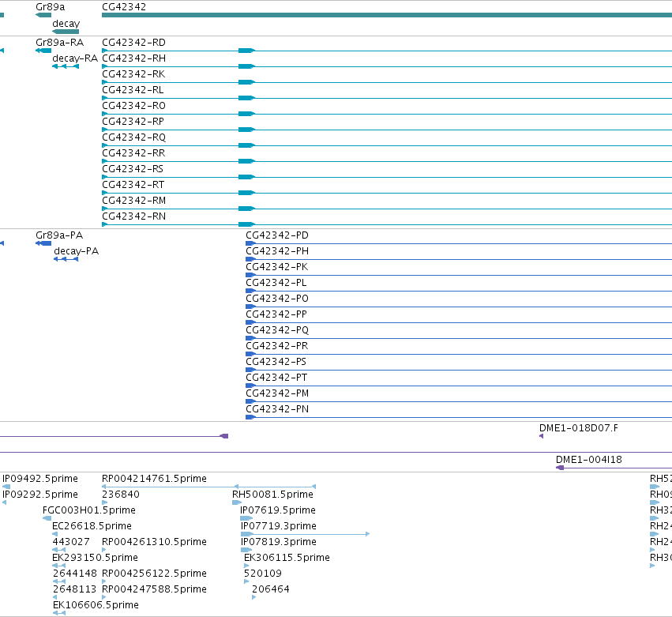Select transcript CG42342-RD
This screenshot has height=617, width=672.
[x=133, y=43]
